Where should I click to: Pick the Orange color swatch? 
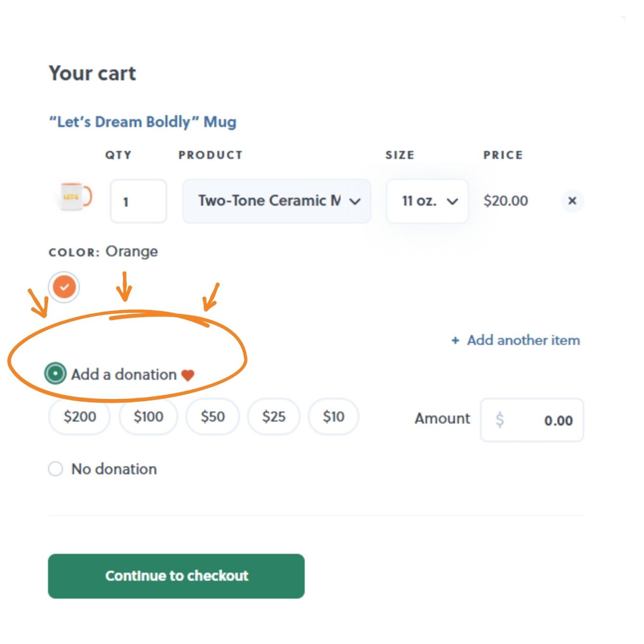click(x=64, y=287)
